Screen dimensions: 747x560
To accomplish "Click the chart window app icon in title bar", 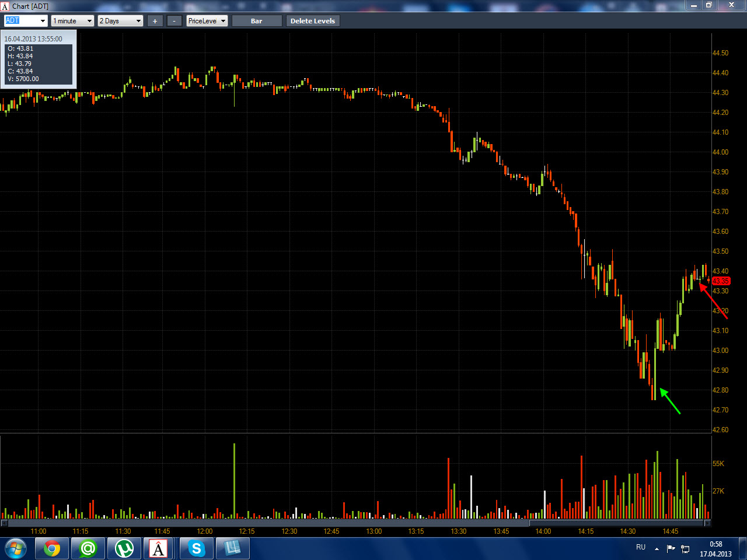I will click(x=5, y=6).
